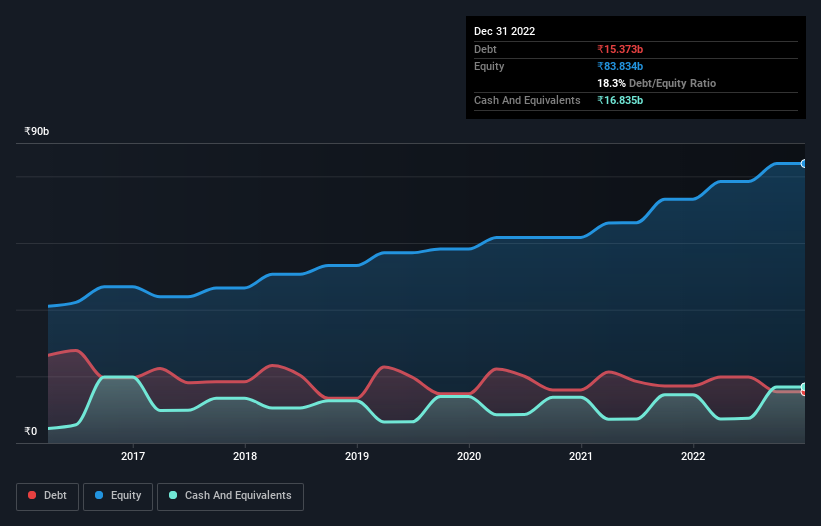Select the 2020 x-axis label

(x=469, y=456)
